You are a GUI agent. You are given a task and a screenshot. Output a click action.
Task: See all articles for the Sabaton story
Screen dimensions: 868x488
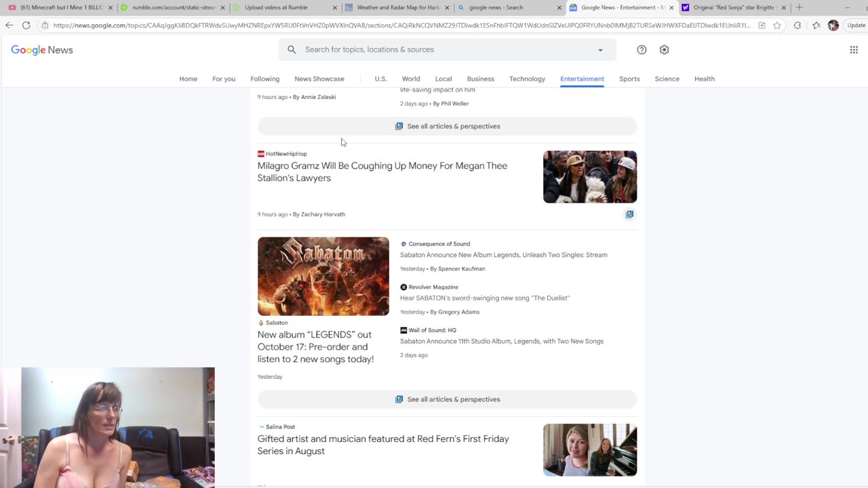[x=448, y=399]
